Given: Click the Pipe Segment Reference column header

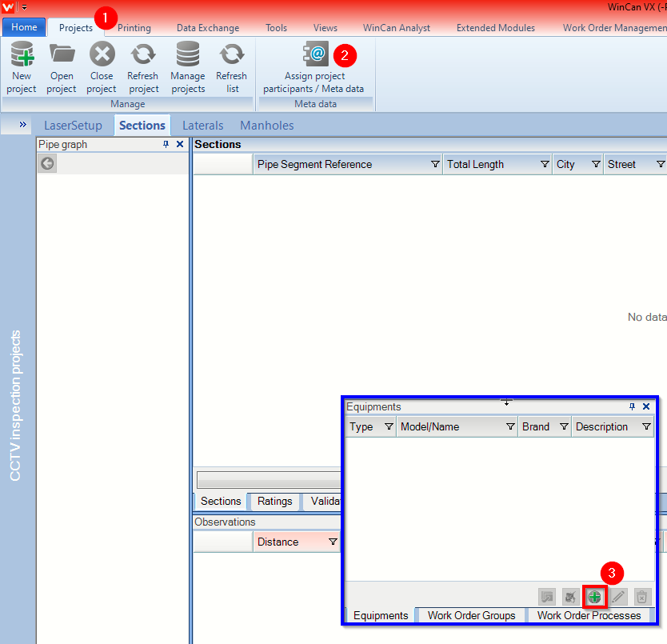Looking at the screenshot, I should 348,164.
